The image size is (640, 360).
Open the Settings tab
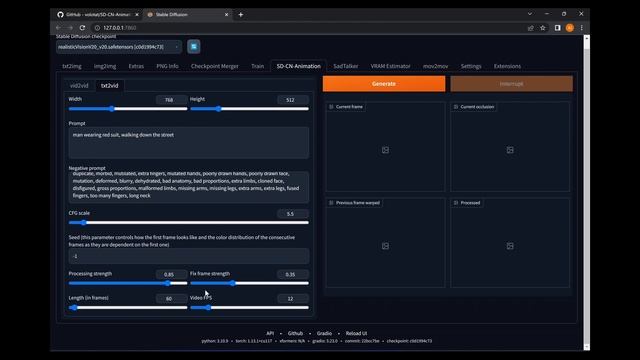coord(471,66)
